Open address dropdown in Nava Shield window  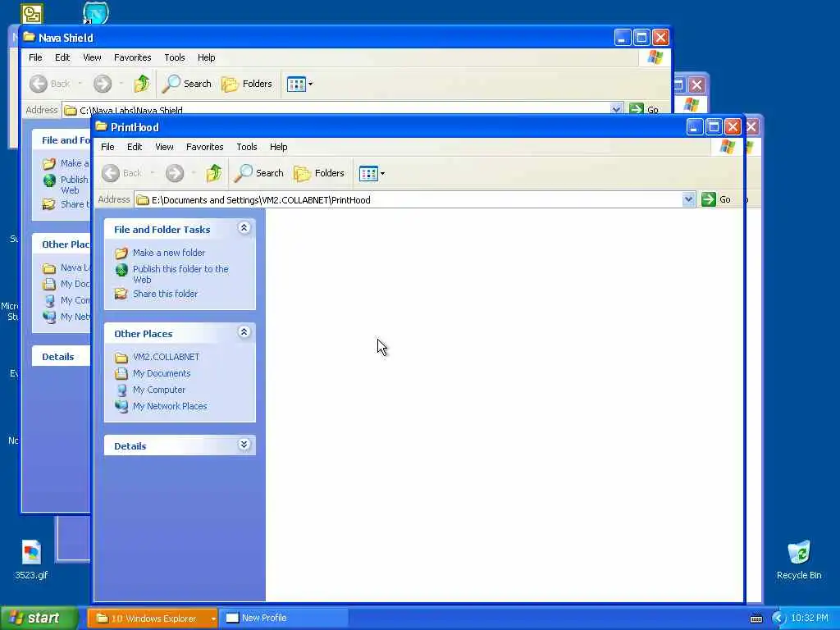[x=616, y=109]
